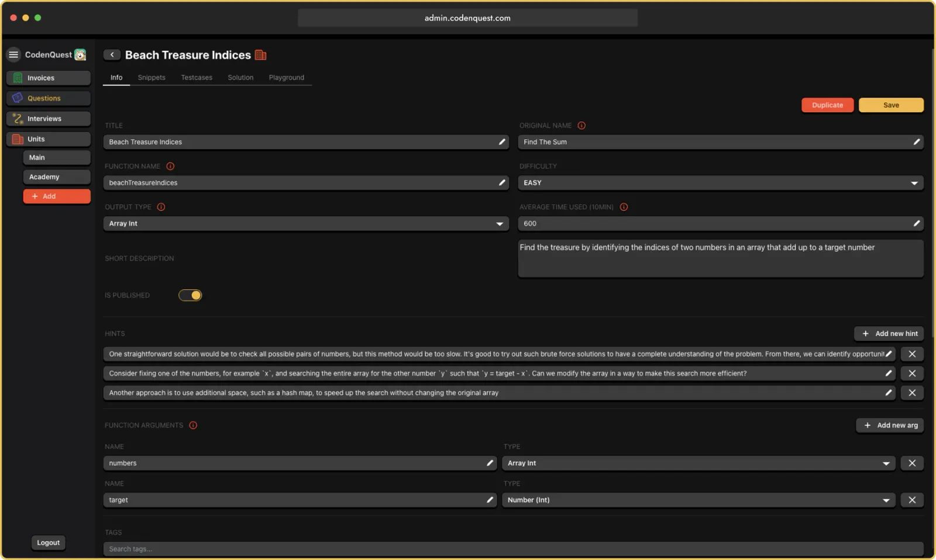Select the Academy unit in sidebar
The image size is (936, 560).
[57, 177]
